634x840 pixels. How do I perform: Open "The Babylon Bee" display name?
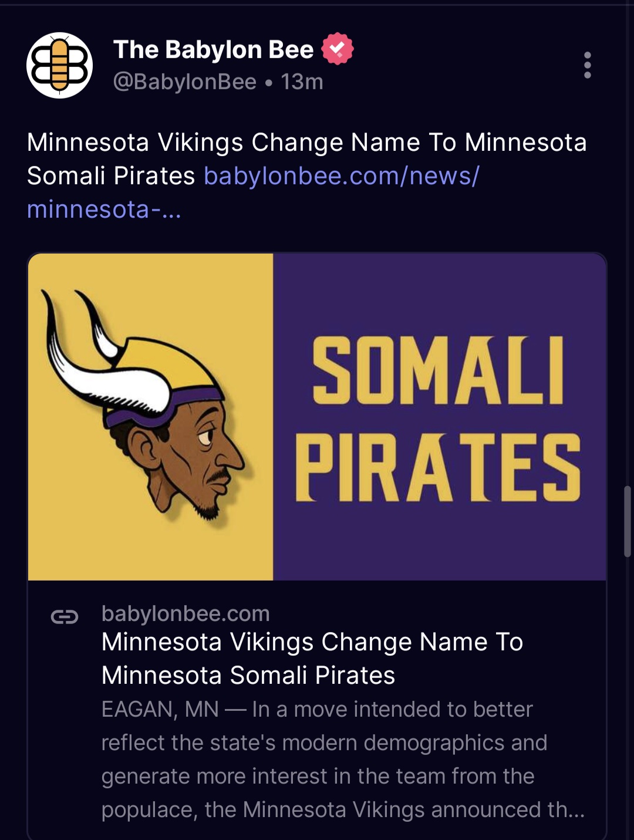pos(213,50)
